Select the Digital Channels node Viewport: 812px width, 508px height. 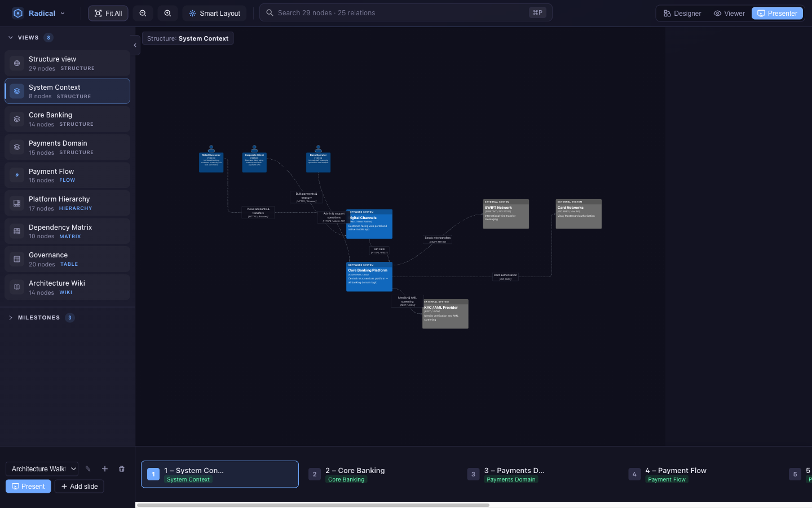click(369, 224)
